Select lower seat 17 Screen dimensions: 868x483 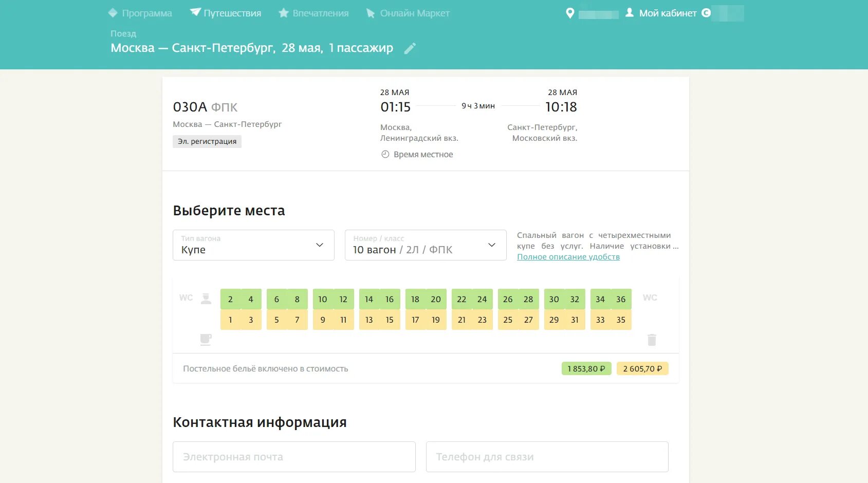[415, 320]
